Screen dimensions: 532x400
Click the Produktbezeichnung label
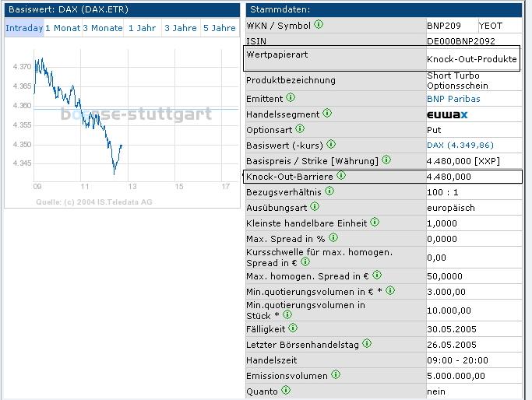coord(291,80)
